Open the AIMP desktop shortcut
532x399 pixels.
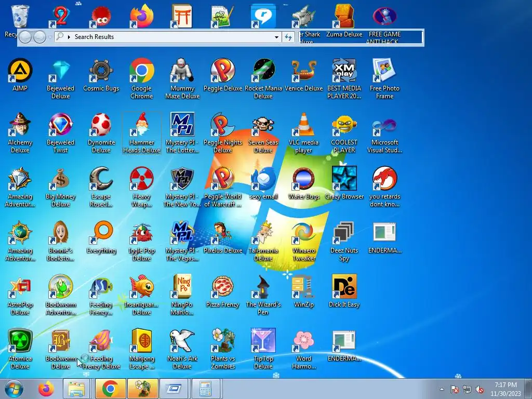pyautogui.click(x=20, y=75)
